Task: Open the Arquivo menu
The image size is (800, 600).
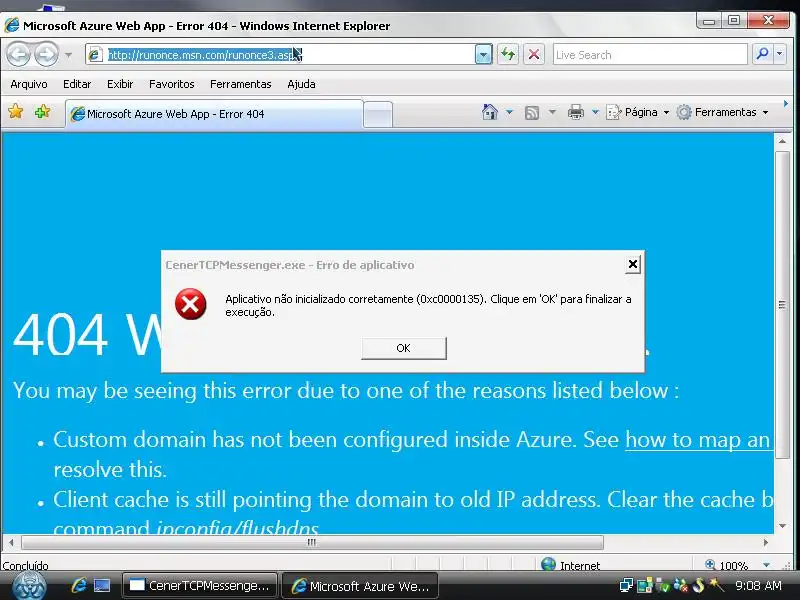Action: click(x=29, y=84)
